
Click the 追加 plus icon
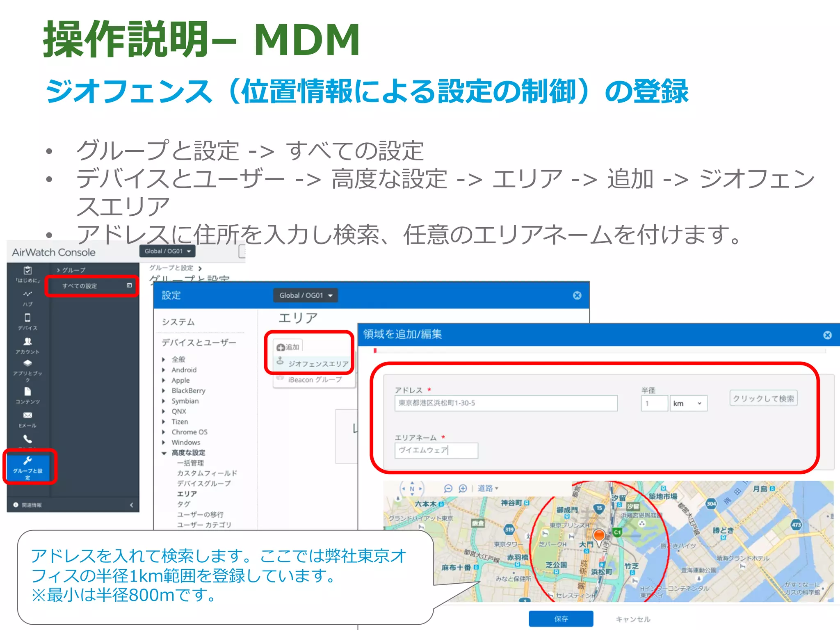pyautogui.click(x=281, y=347)
